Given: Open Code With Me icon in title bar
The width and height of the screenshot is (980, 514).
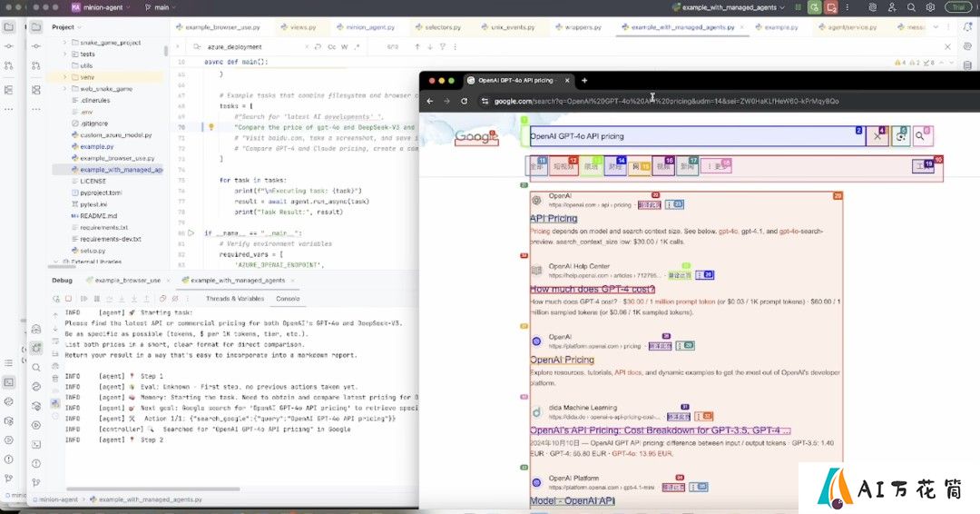Looking at the screenshot, I should click(x=892, y=7).
